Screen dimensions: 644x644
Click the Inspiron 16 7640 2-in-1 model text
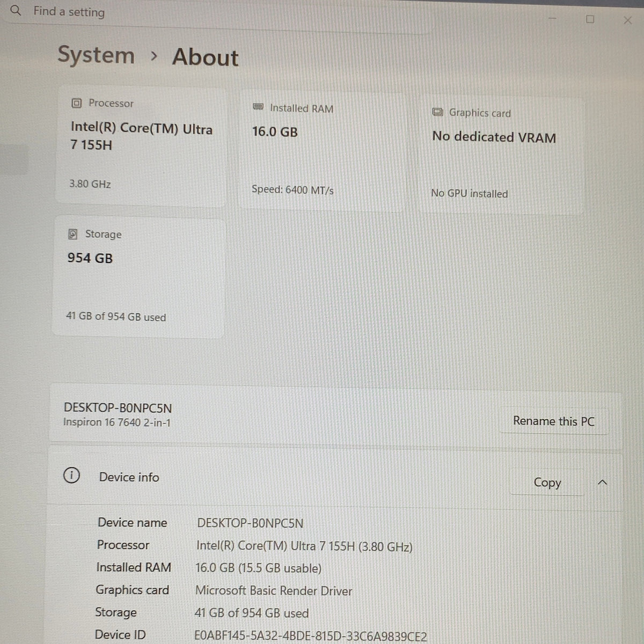[117, 423]
